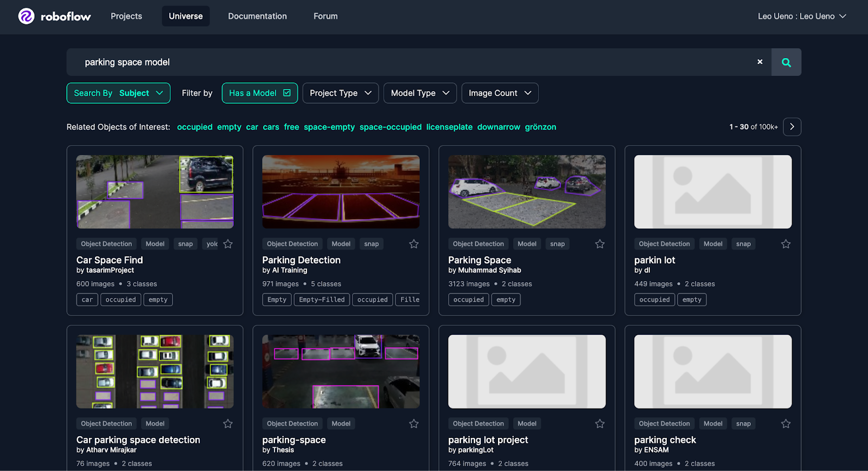Click inside the search text field
868x471 pixels.
[418, 62]
